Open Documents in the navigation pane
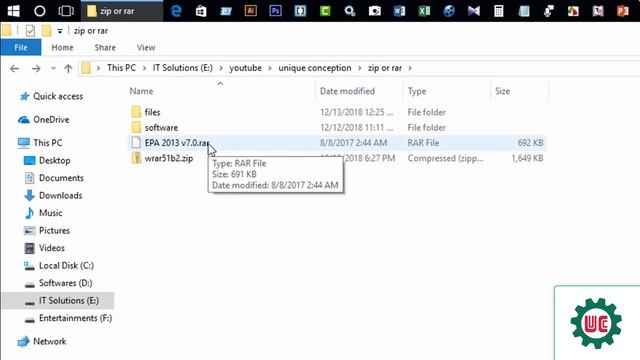640x360 pixels. click(61, 178)
